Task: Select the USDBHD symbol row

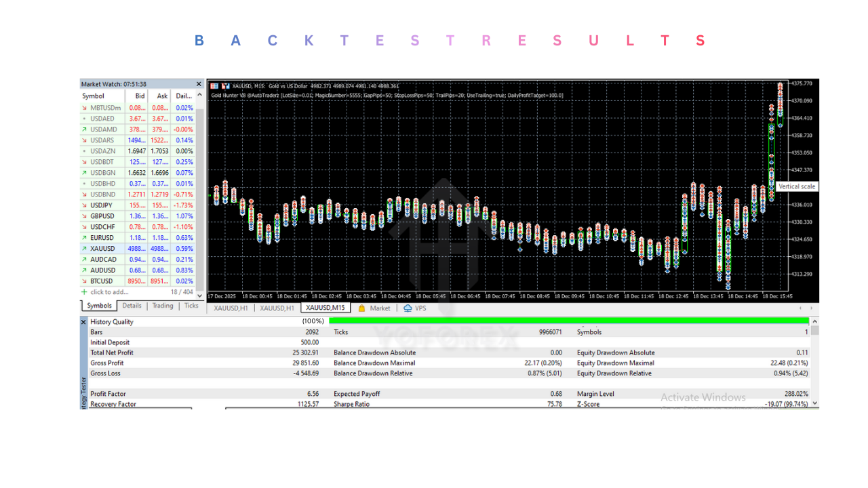Action: [138, 184]
